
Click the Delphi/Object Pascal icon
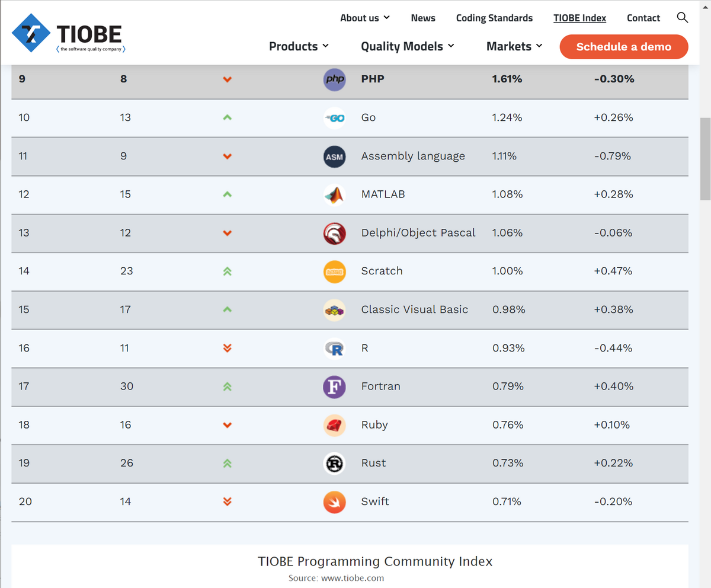pos(334,233)
